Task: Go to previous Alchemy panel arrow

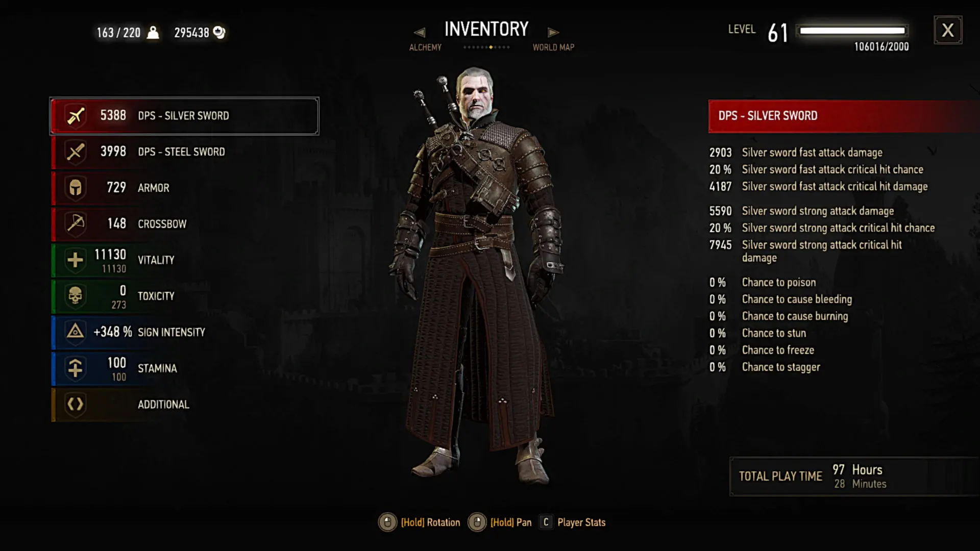Action: [420, 33]
